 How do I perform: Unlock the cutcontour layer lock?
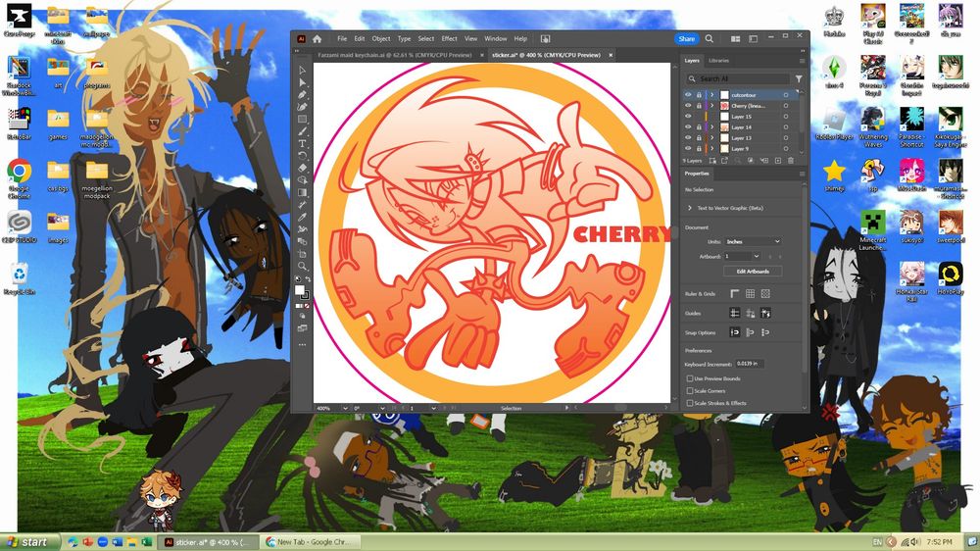[699, 95]
